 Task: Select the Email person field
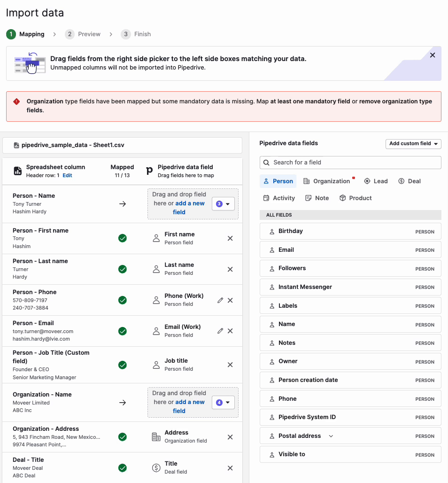(350, 250)
